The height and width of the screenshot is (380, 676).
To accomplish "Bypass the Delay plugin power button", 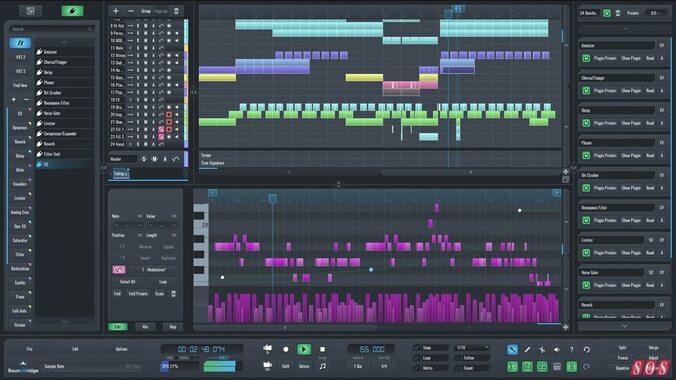I will click(586, 123).
